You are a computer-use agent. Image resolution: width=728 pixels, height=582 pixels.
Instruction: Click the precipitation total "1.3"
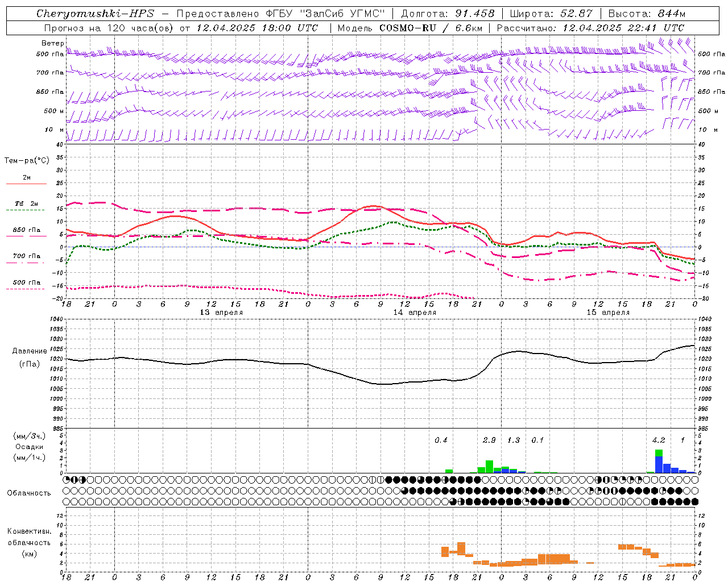click(514, 440)
